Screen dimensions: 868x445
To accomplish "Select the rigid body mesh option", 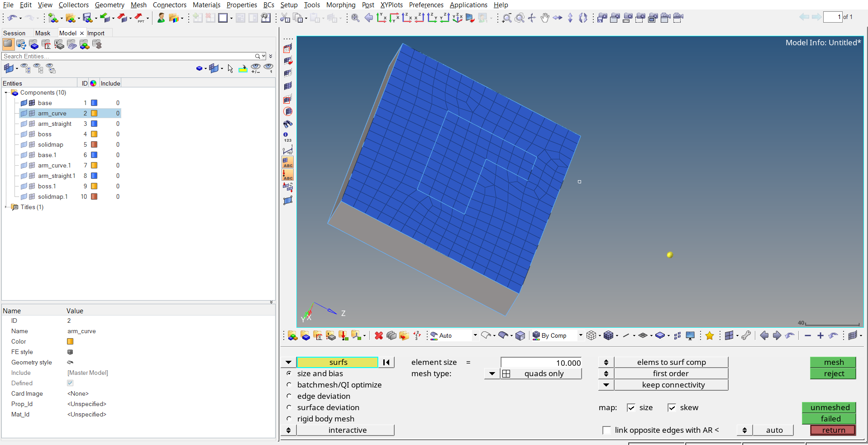I will pyautogui.click(x=289, y=419).
